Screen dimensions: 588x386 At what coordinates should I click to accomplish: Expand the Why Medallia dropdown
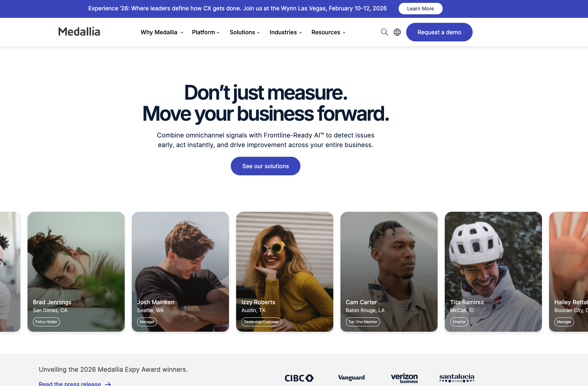(x=162, y=32)
